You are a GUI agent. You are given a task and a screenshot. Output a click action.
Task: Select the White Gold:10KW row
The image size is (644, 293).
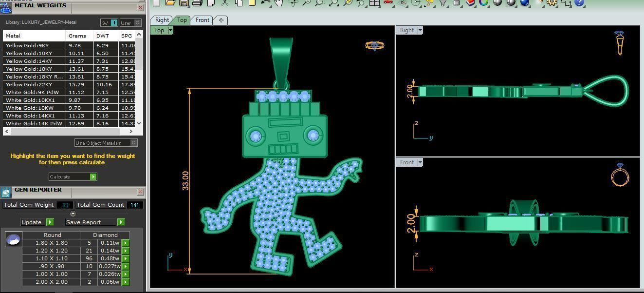70,108
